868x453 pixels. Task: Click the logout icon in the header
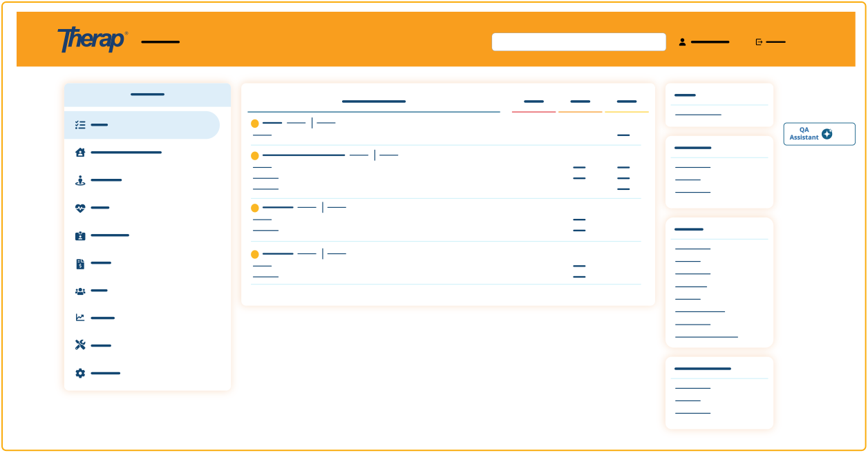(x=759, y=42)
